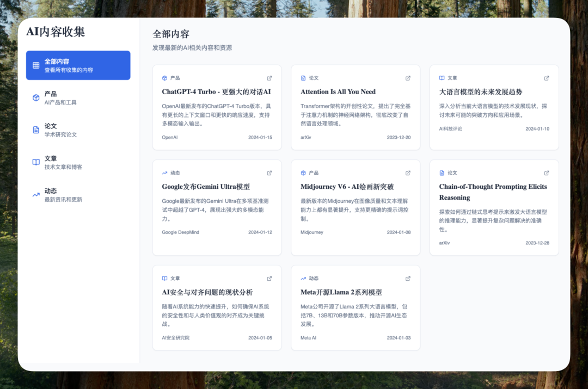The height and width of the screenshot is (389, 588).
Task: Open external link on Midjourney V6 card
Action: pos(408,173)
